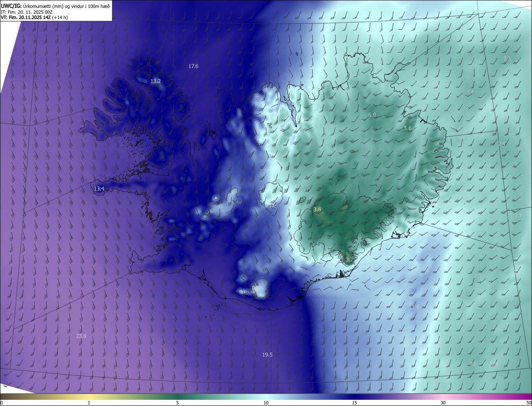Click the map value '7.6' in the bottom right

pos(473,364)
